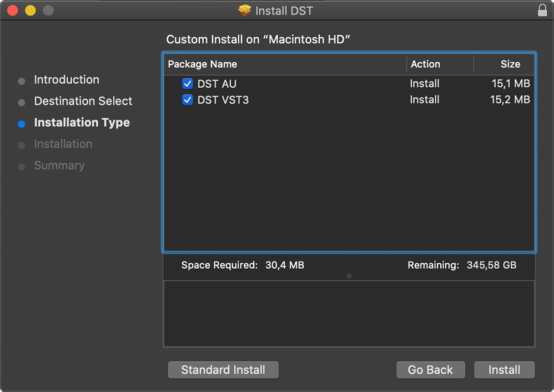Click the Go Back button
Viewport: 554px width, 392px height.
pos(430,370)
